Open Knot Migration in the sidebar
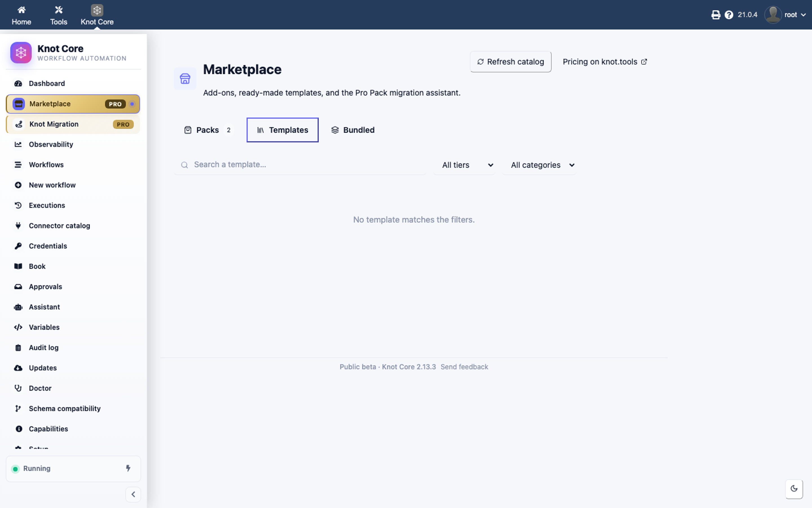Screen dimensions: 812x508 point(73,124)
